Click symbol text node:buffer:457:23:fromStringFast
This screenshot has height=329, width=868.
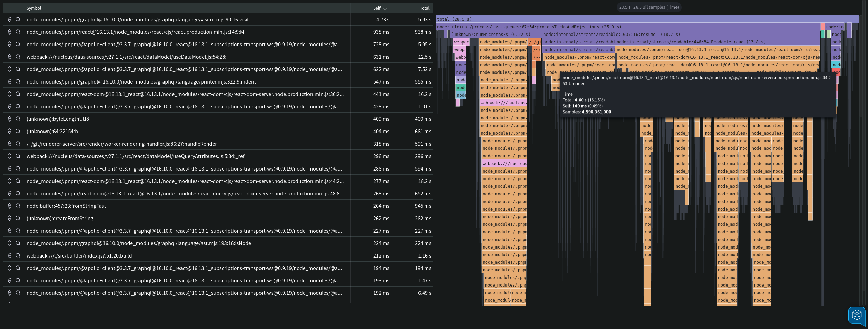coord(66,206)
